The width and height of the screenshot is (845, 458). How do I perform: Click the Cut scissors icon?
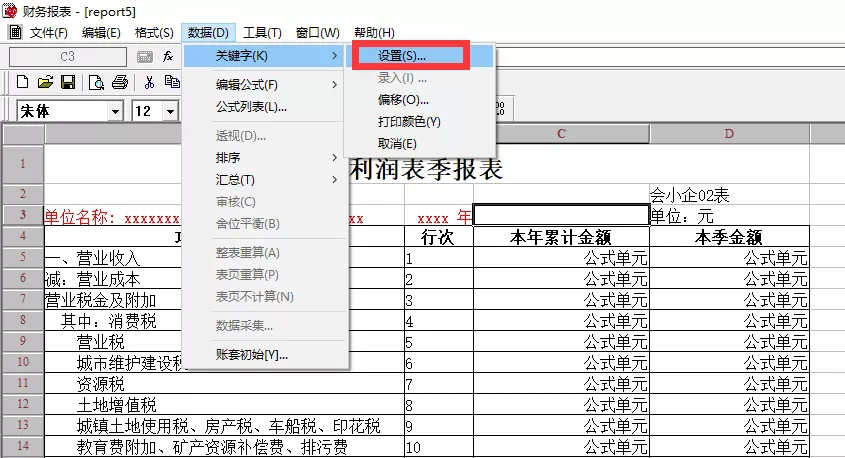pos(149,83)
